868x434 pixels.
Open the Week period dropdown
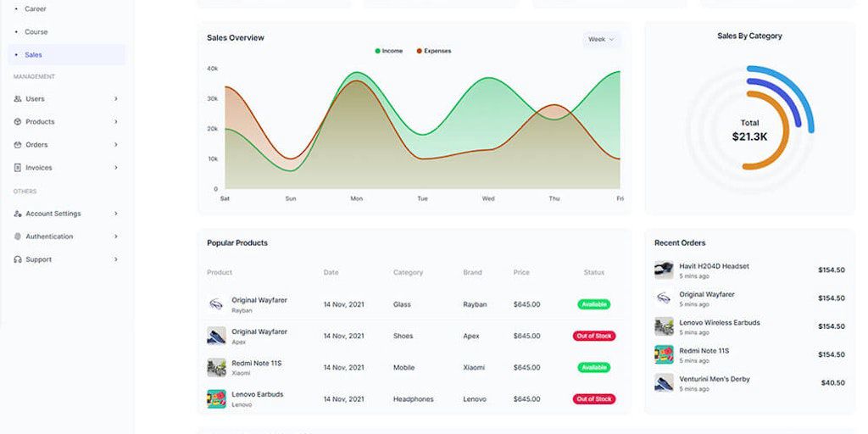601,39
